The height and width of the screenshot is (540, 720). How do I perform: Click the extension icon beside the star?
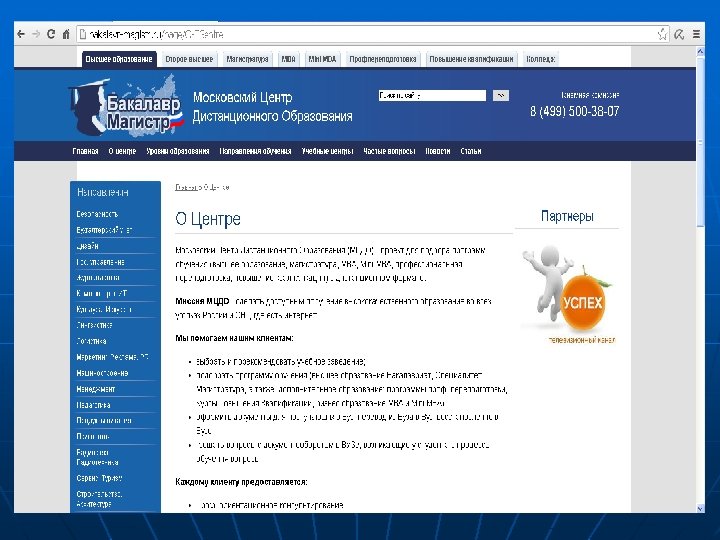click(x=679, y=34)
